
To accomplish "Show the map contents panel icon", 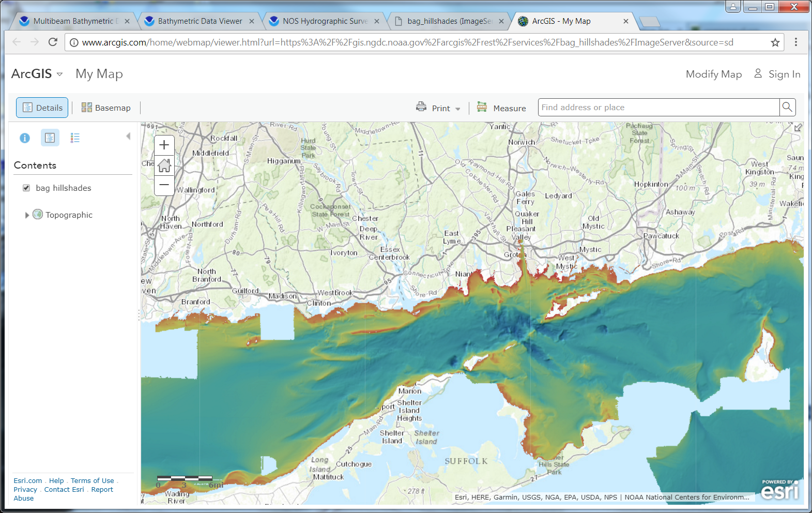I will click(50, 138).
